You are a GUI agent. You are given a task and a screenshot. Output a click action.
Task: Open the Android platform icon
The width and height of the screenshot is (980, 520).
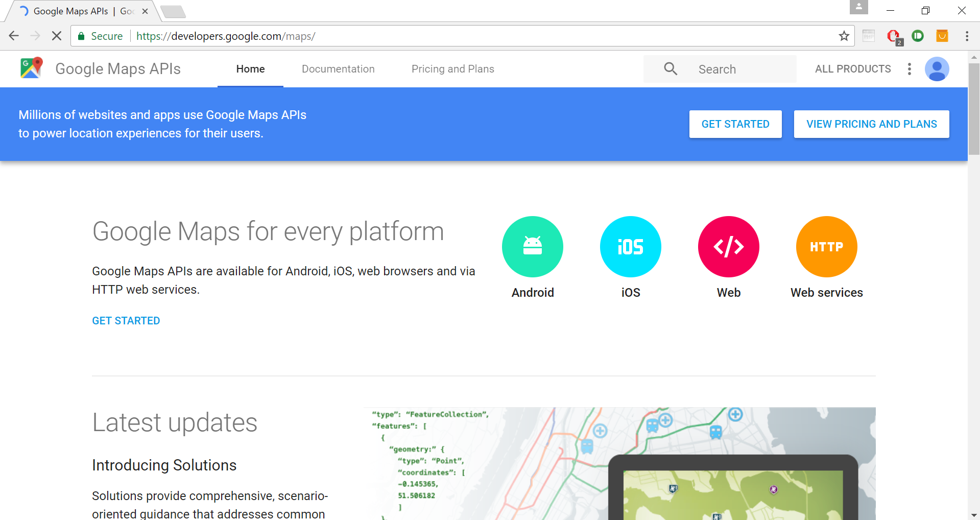tap(532, 246)
